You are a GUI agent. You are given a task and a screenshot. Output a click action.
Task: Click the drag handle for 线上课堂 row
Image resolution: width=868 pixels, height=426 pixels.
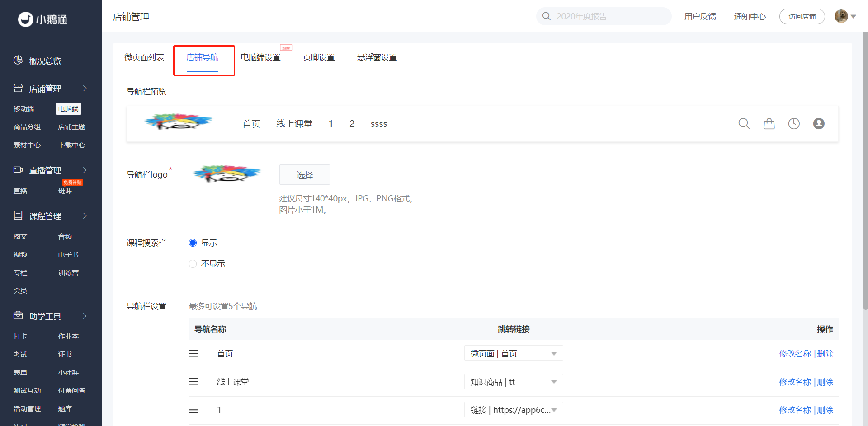[x=193, y=382]
